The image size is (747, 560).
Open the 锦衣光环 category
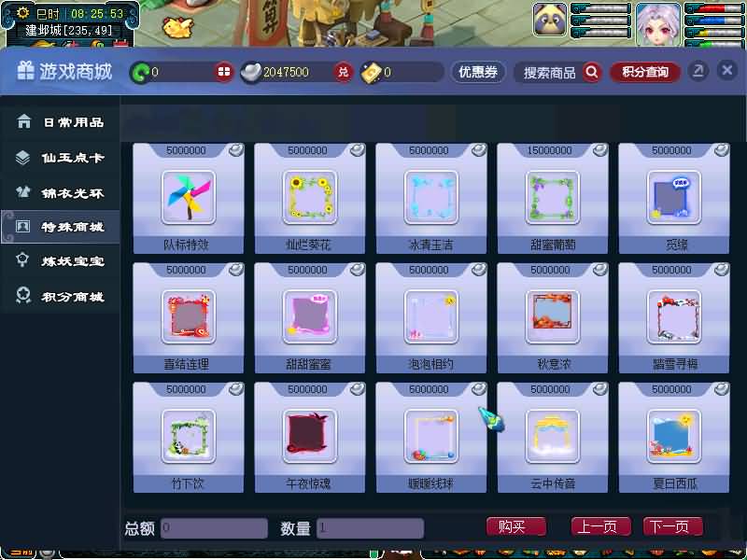[61, 192]
